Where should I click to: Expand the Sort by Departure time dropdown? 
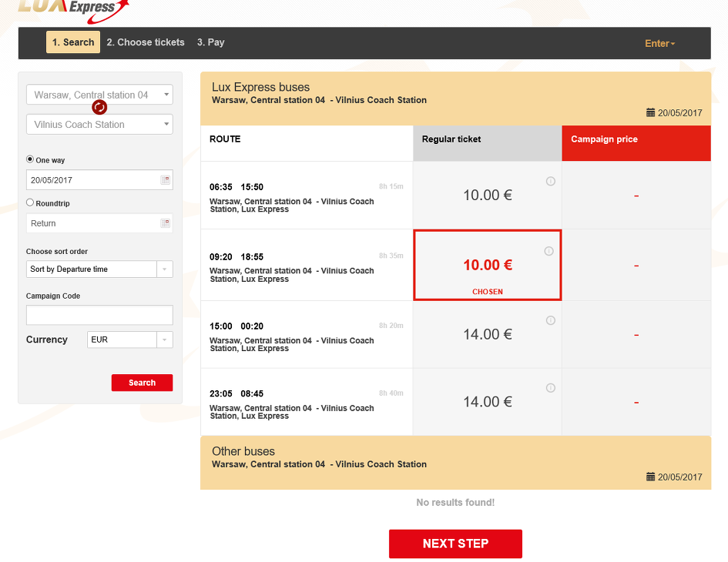100,269
